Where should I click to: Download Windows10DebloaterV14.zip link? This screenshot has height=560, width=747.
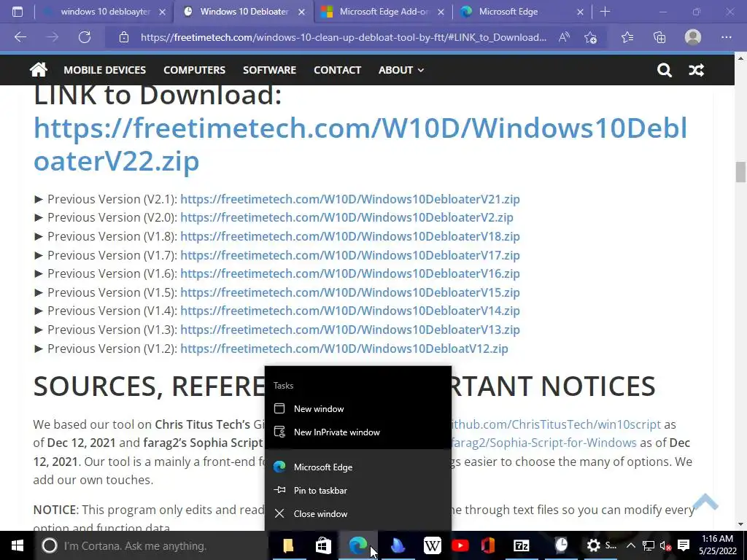point(349,311)
